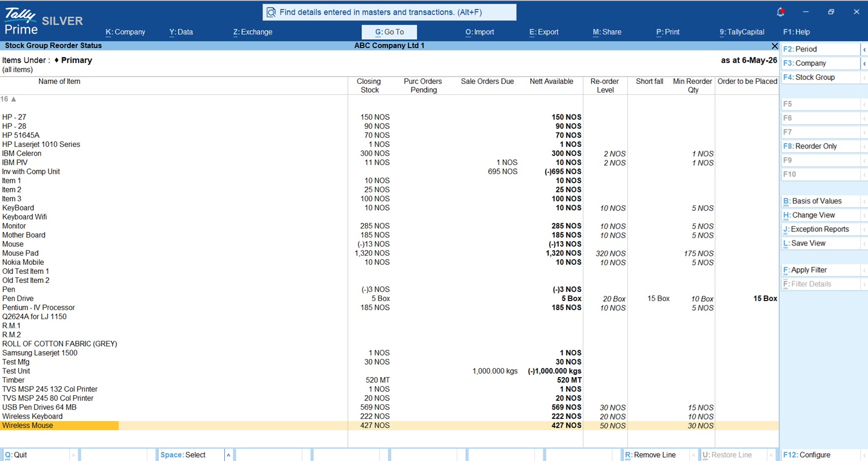Open B: Basis of Values
This screenshot has width=868, height=461.
(820, 201)
